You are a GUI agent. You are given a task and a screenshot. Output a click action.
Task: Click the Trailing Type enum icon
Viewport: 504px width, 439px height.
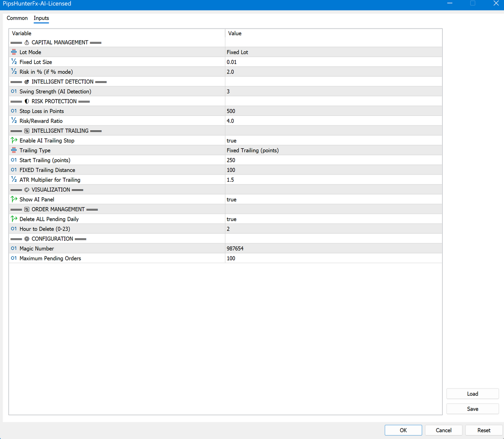14,150
